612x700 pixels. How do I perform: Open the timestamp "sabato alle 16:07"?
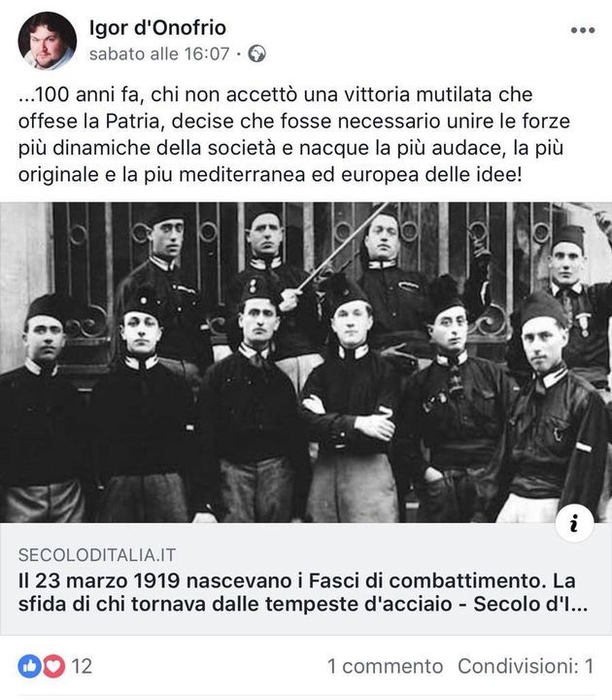pos(159,54)
